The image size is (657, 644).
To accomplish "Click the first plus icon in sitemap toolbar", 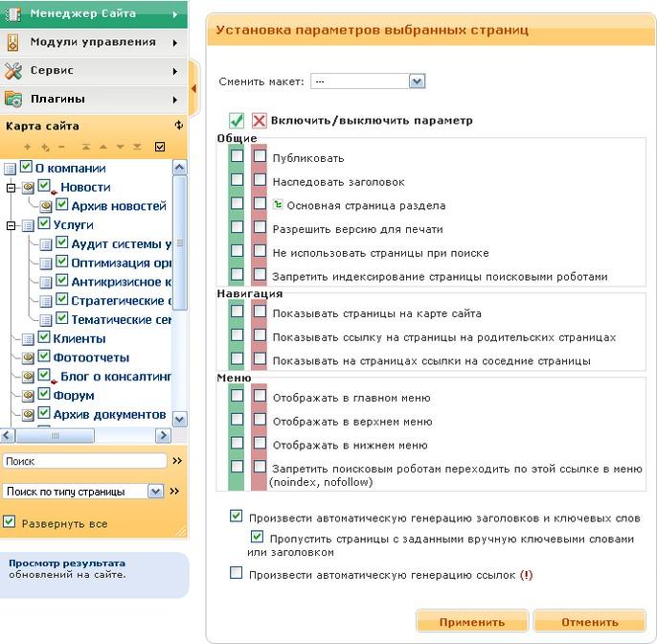I will [28, 147].
